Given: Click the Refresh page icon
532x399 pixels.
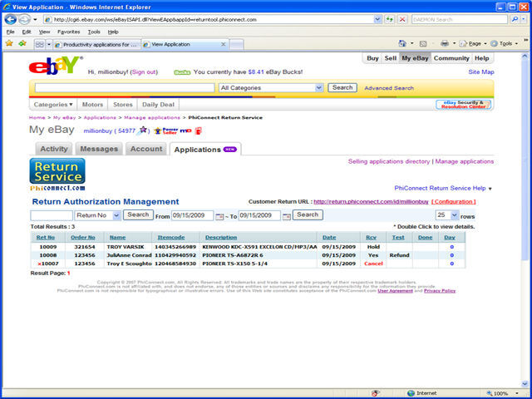Looking at the screenshot, I should pyautogui.click(x=389, y=19).
